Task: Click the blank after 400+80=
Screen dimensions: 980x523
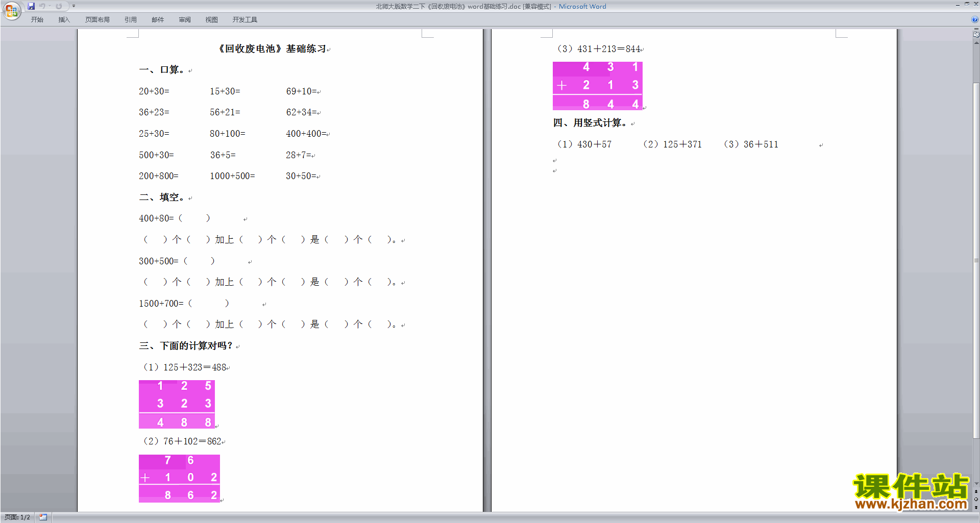Action: coord(194,218)
